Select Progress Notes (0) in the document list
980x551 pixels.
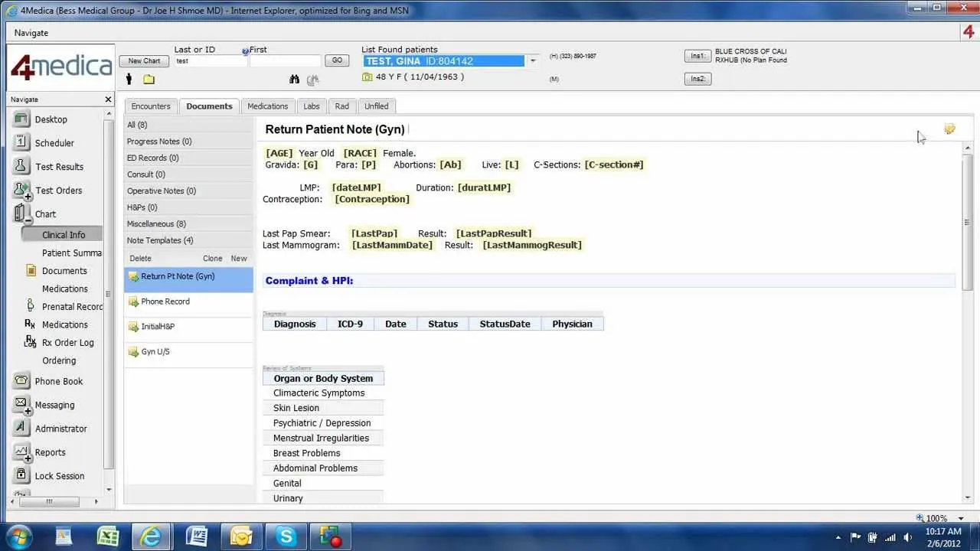point(158,141)
